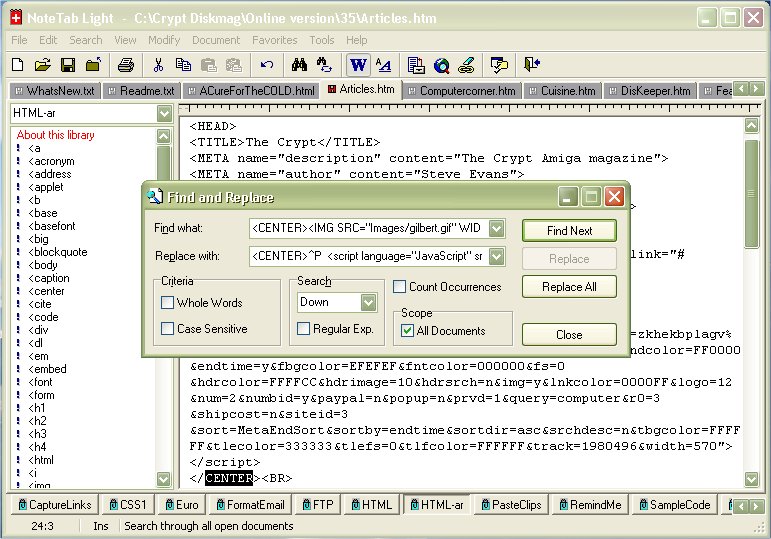Click the Ins indicator in the status bar
Image resolution: width=771 pixels, height=539 pixels.
(101, 526)
